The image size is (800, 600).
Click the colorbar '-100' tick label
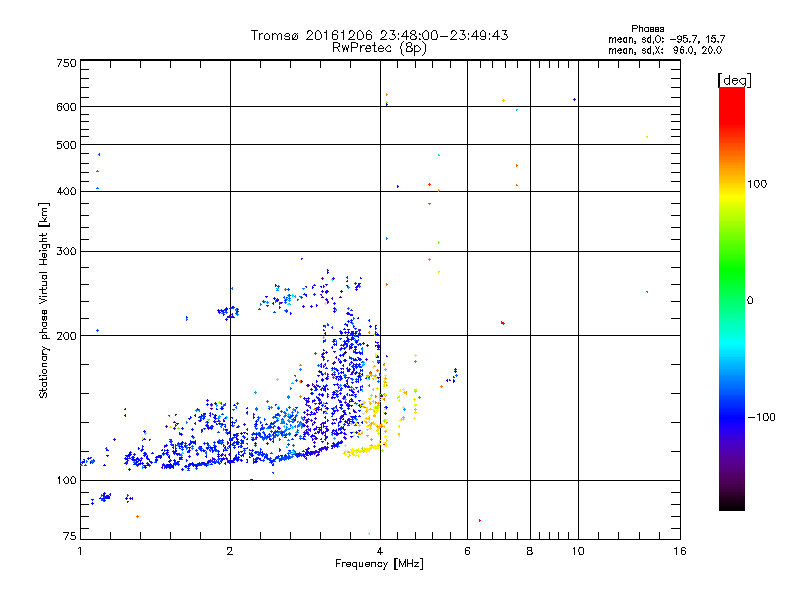point(761,417)
